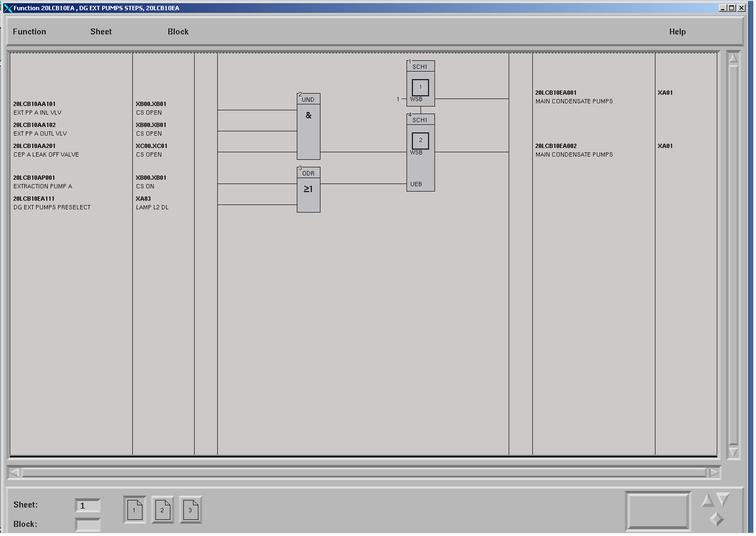This screenshot has height=536, width=756.
Task: Open the Sheet menu
Action: [x=101, y=32]
